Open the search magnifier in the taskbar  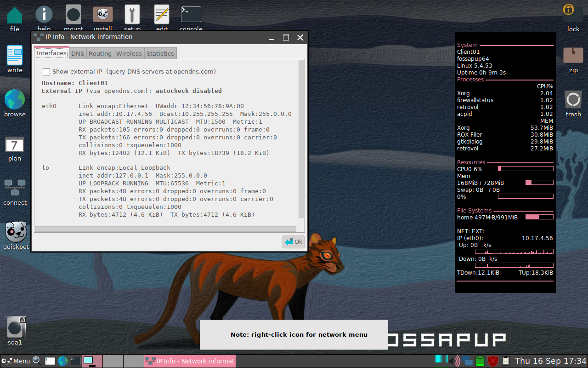coord(37,361)
